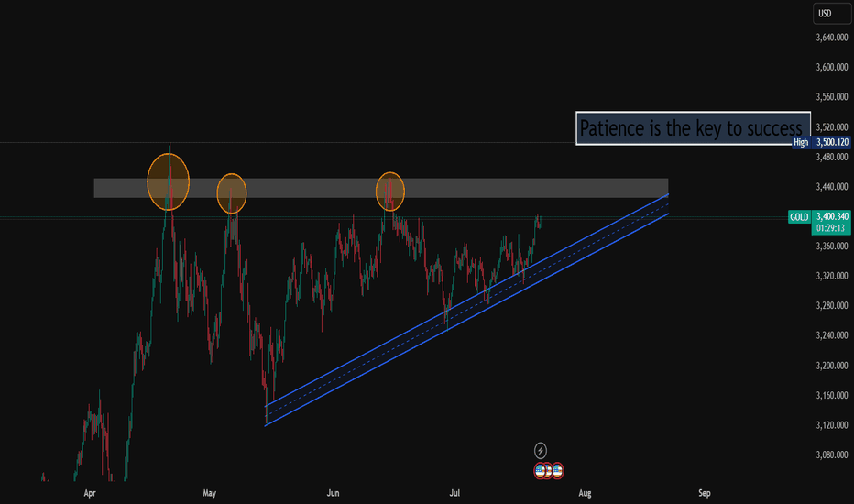Click the 3,080.000 price axis label
The height and width of the screenshot is (504, 854).
pos(832,455)
